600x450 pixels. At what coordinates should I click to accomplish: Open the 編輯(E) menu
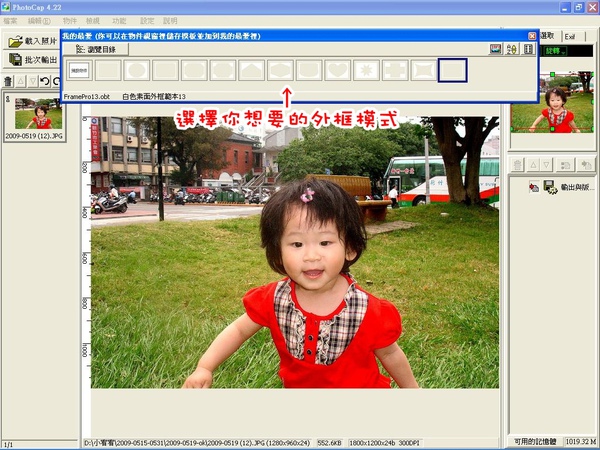coord(39,21)
